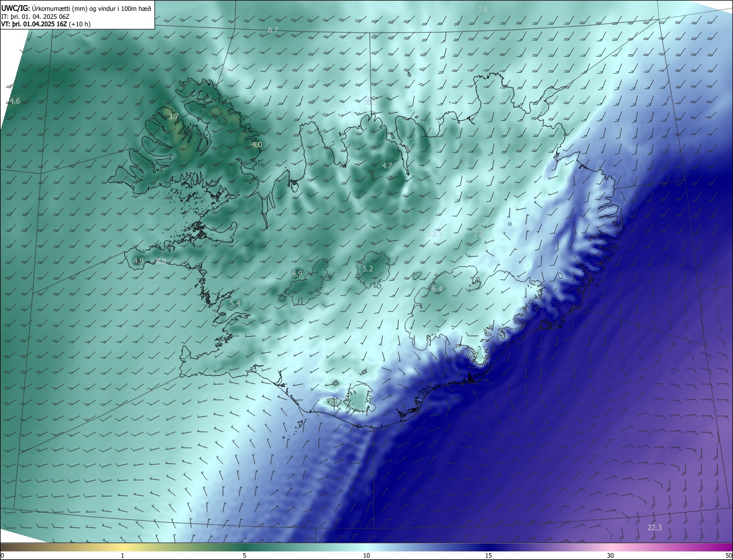Click the 8.0 value label on the map
This screenshot has width=733, height=560.
(161, 261)
